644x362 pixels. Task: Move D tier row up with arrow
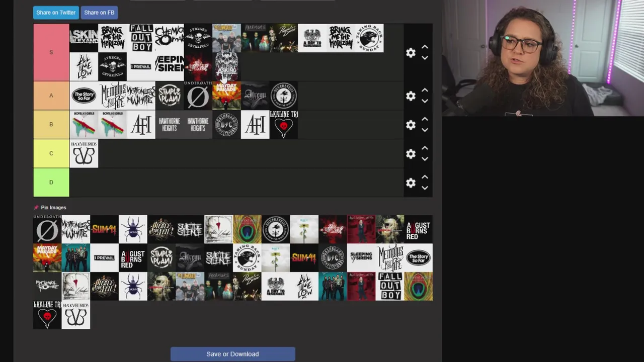(425, 177)
